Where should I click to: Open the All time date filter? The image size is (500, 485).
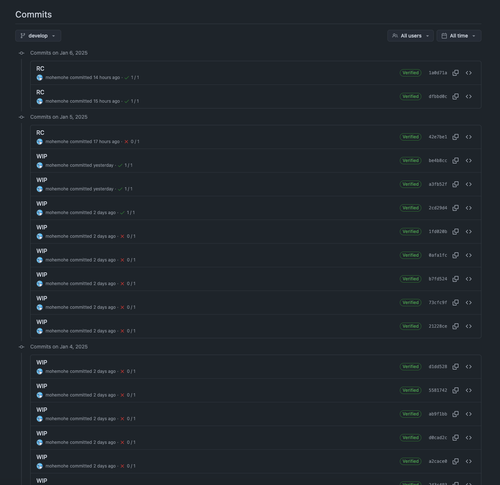click(459, 36)
